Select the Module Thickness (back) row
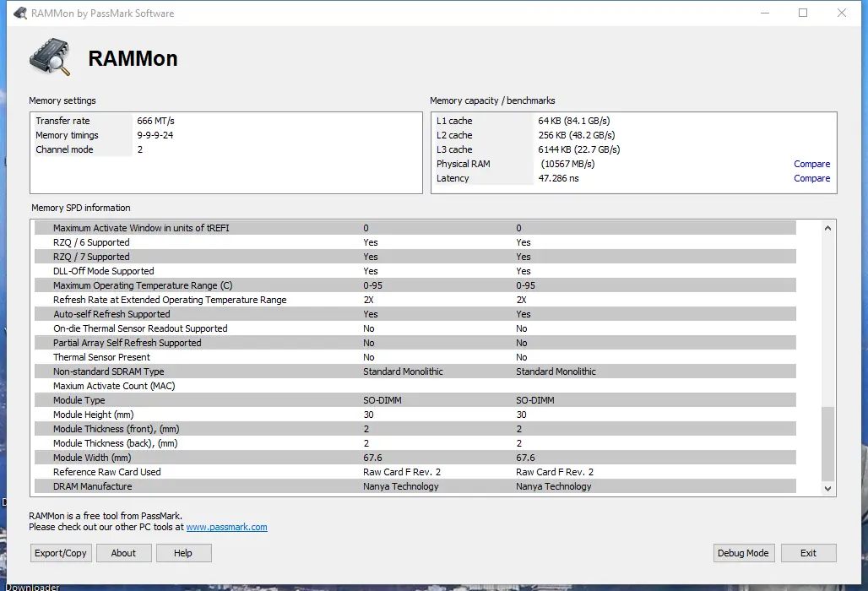 point(415,444)
